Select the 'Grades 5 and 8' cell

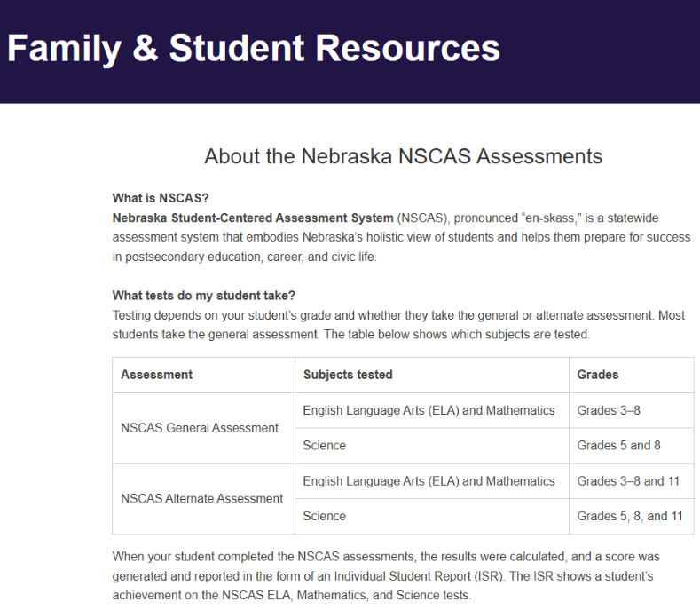tap(632, 446)
